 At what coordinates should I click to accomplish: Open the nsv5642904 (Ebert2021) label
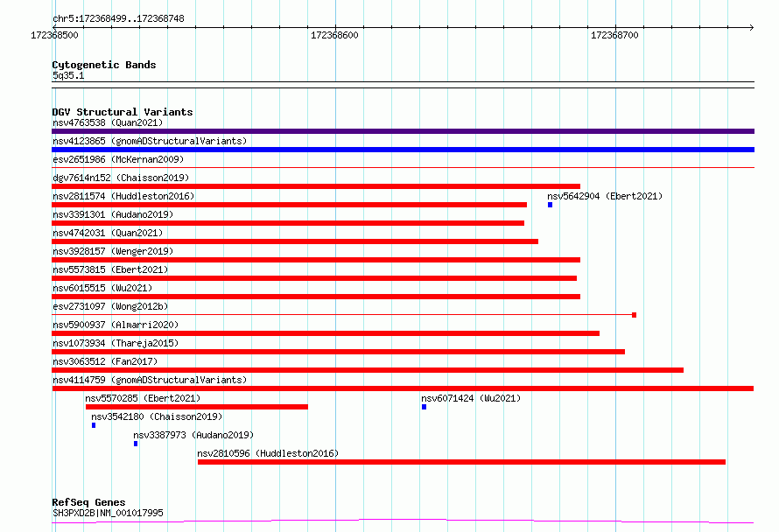coord(605,196)
